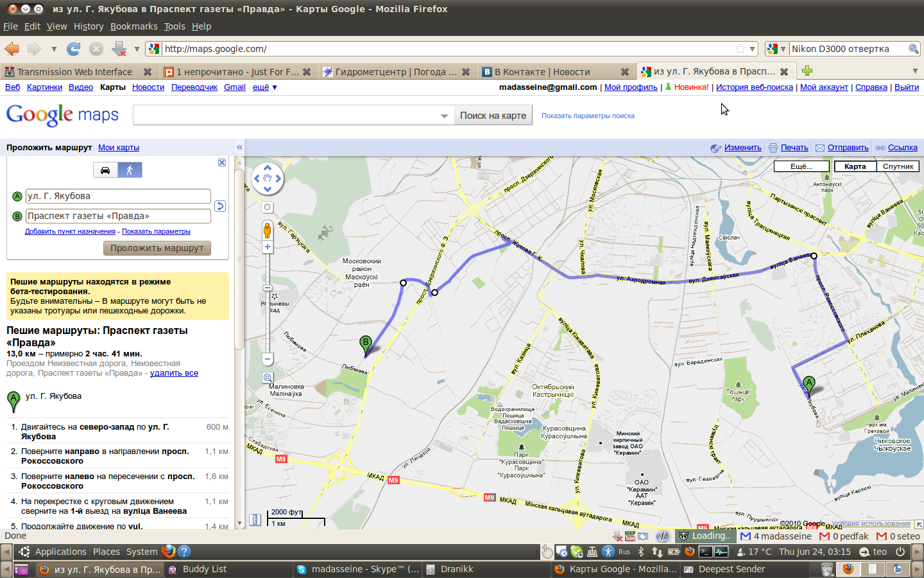Open search box suggestions dropdown arrow
The image size is (924, 578).
coord(444,116)
